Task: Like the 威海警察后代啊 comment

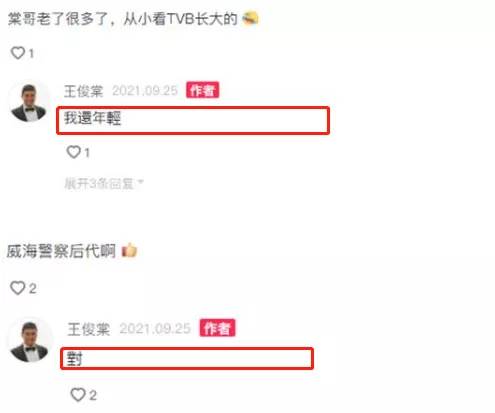Action: 18,288
